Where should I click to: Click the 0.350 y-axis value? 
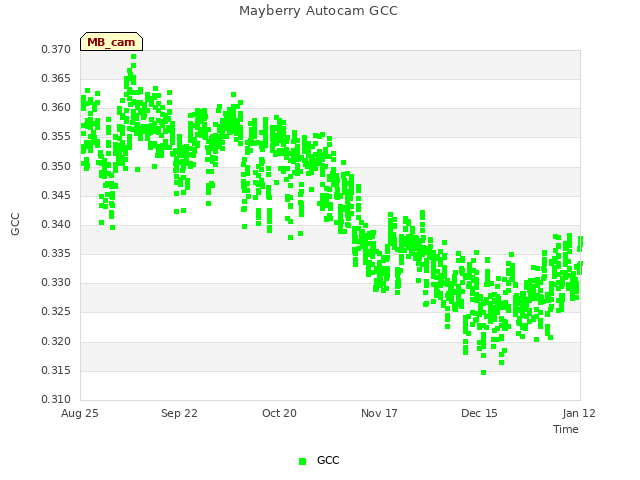[x=56, y=166]
